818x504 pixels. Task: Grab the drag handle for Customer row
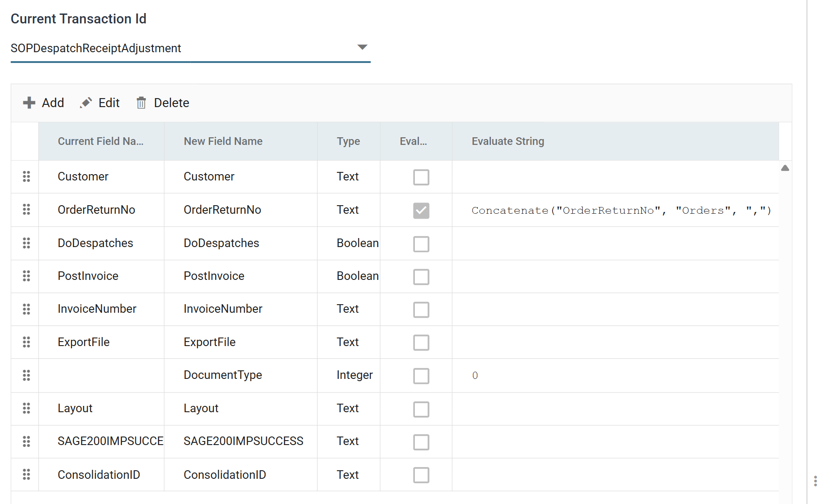27,176
